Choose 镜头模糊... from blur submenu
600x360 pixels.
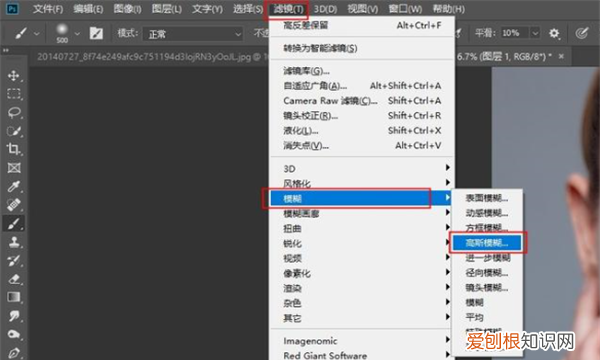coord(487,288)
